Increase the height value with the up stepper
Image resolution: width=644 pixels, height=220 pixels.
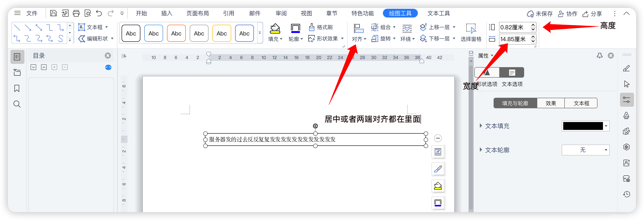533,25
